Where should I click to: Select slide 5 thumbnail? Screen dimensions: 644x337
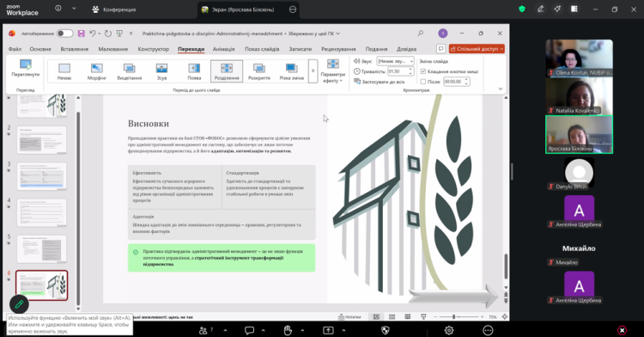[x=41, y=248]
